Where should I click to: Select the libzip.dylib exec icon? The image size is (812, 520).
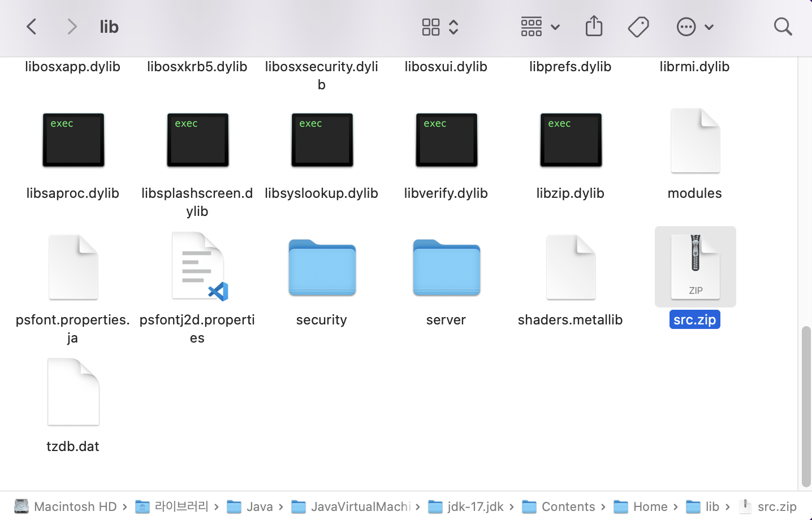(571, 140)
